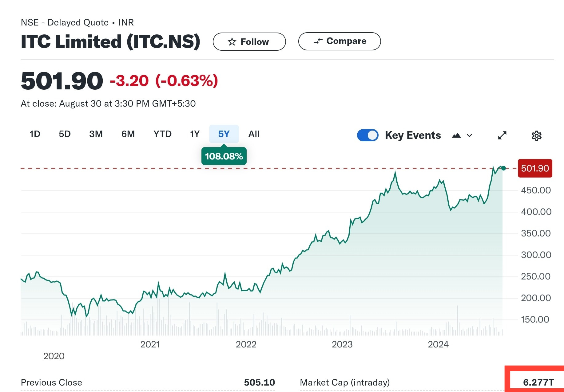Screen dimensions: 564x392
Task: Open the Compare stocks button
Action: [x=340, y=41]
